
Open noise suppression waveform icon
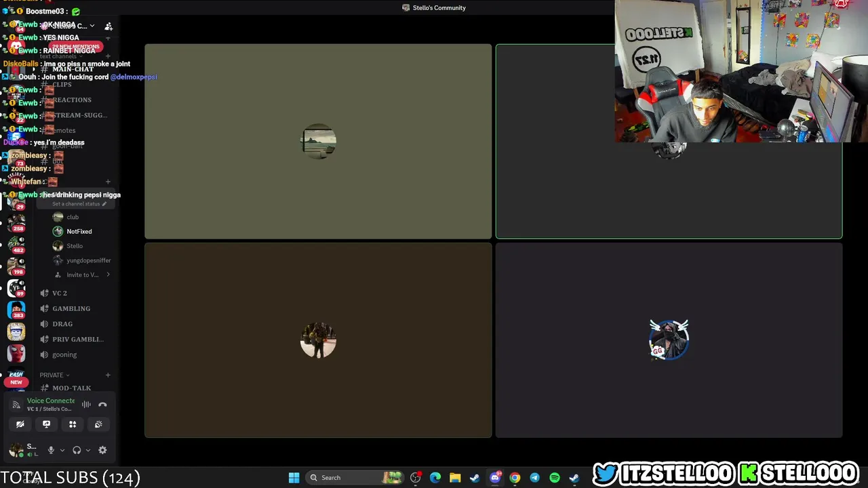pos(86,405)
